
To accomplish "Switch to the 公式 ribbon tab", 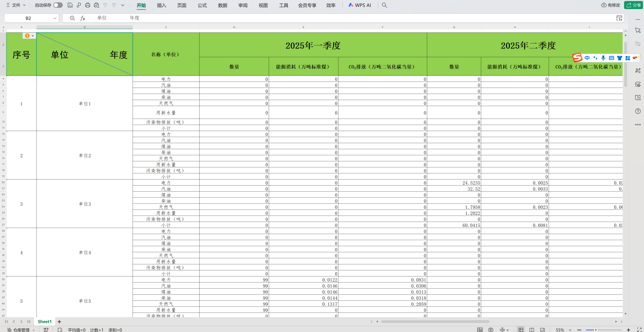I will 202,5.
